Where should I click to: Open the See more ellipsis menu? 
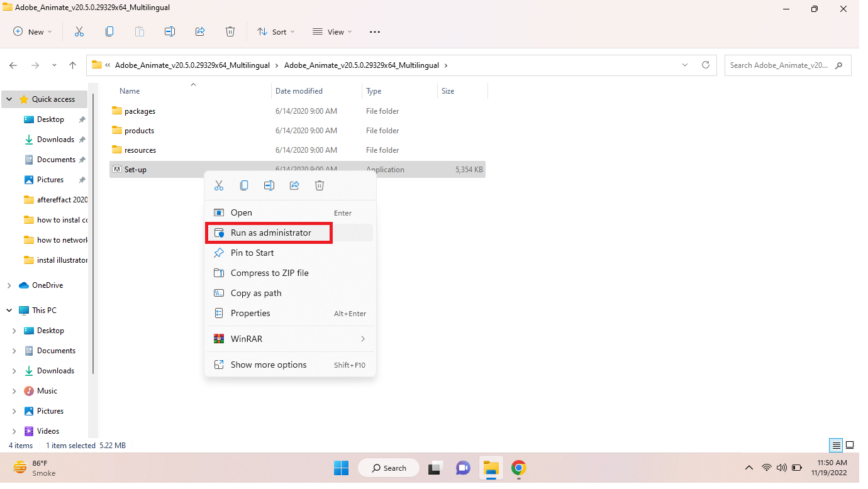pos(375,32)
